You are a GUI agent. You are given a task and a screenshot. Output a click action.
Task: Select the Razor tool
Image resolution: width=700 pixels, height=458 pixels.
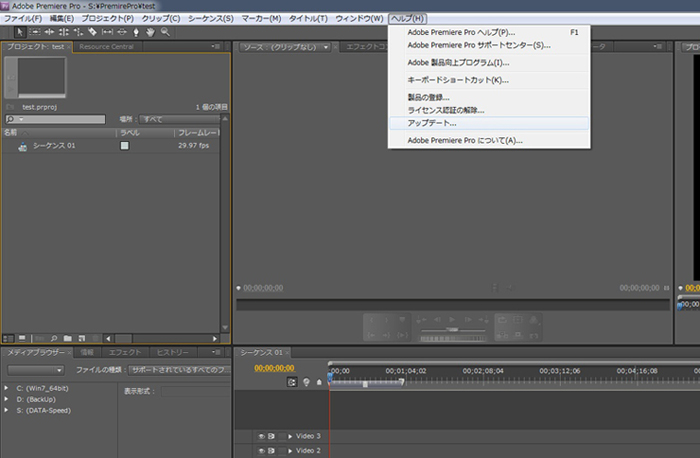(92, 32)
